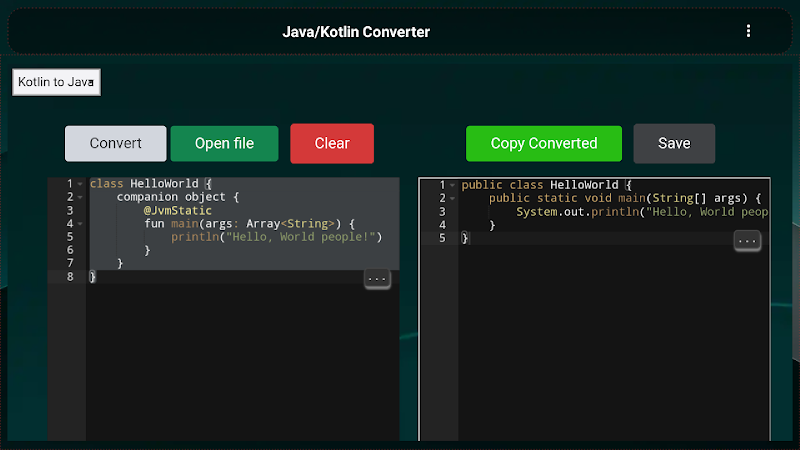The width and height of the screenshot is (800, 450).
Task: Click the println("Hello, World people!") line
Action: point(277,237)
